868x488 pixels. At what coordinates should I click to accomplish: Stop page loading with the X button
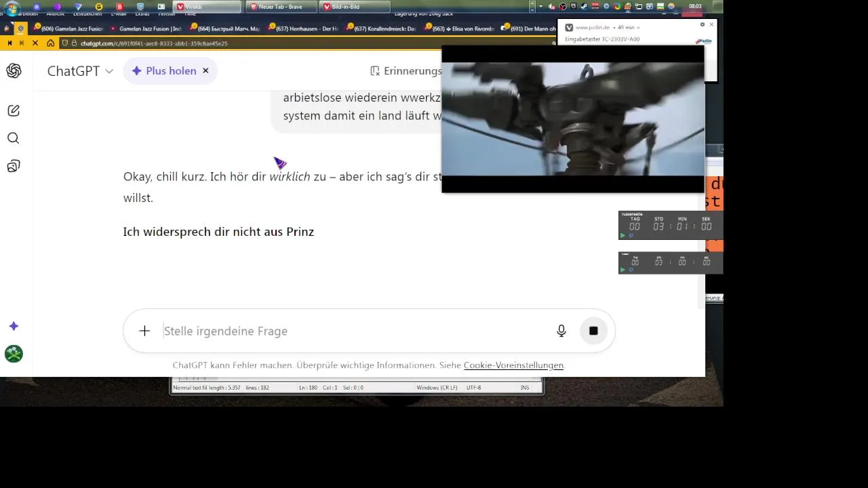[x=35, y=43]
